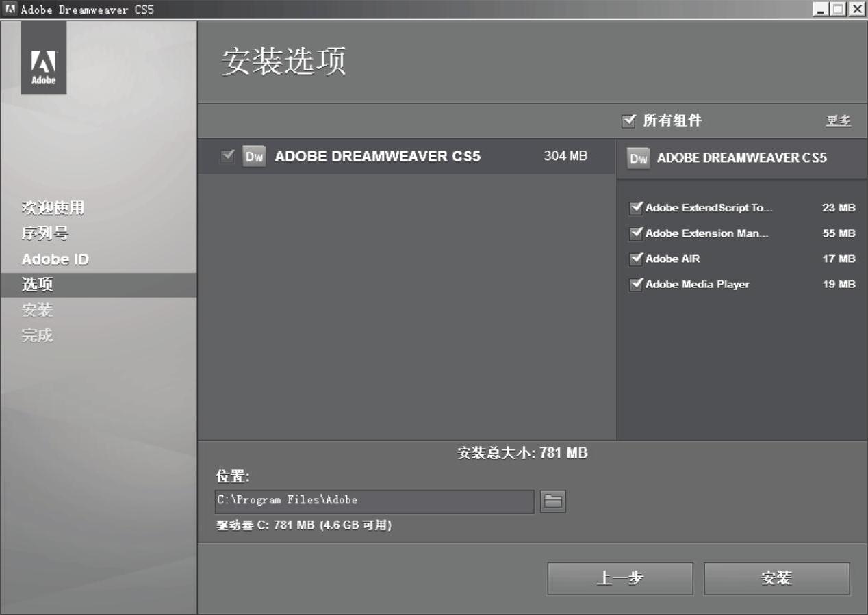Click the Dw icon in the component list row
The image size is (868, 615).
(x=254, y=157)
